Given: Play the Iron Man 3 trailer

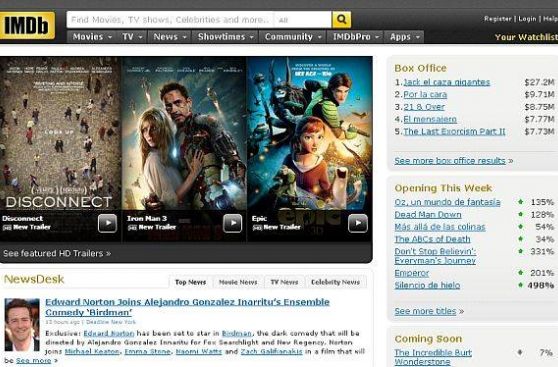Looking at the screenshot, I should [x=232, y=223].
